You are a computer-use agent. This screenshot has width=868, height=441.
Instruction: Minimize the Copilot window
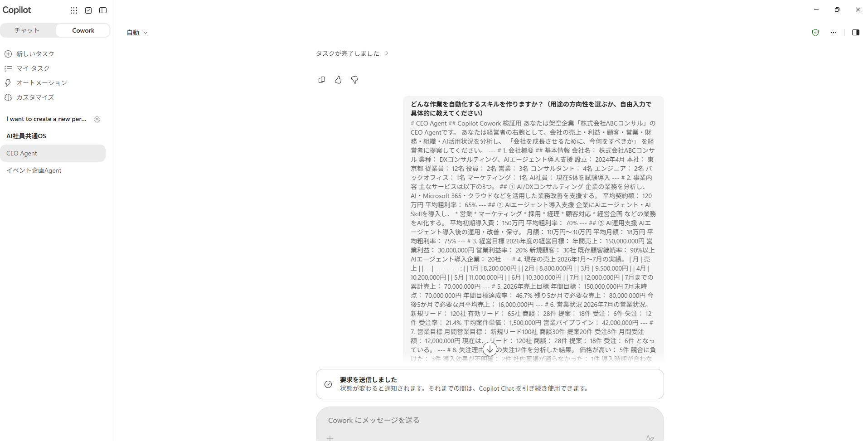pos(816,10)
